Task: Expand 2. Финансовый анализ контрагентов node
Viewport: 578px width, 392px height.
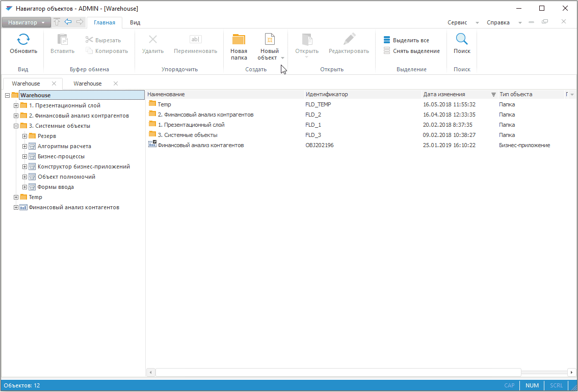Action: [x=16, y=116]
